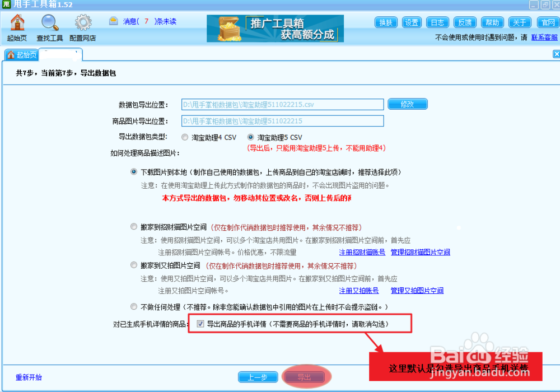Open the 设置 settings button
The height and width of the screenshot is (392, 560).
tap(412, 22)
